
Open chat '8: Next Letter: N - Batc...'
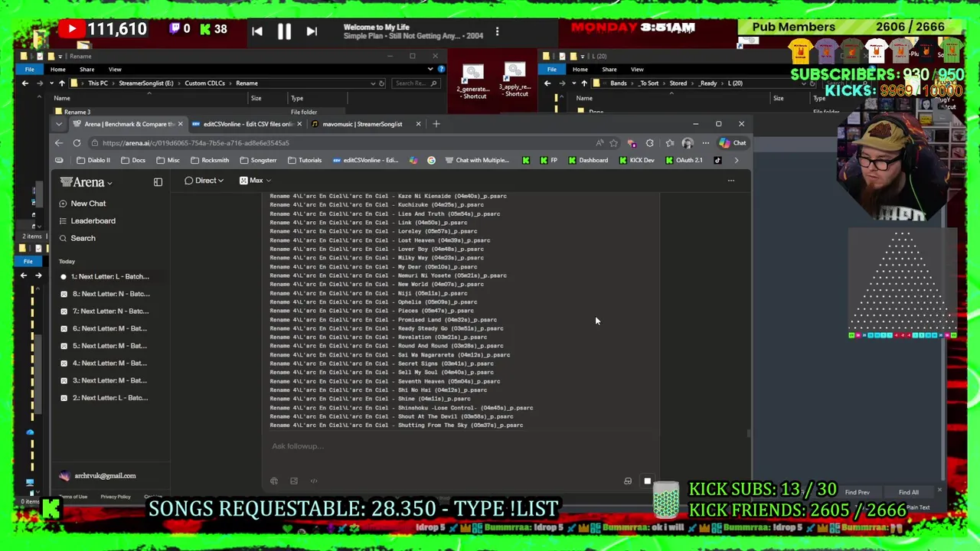(106, 294)
